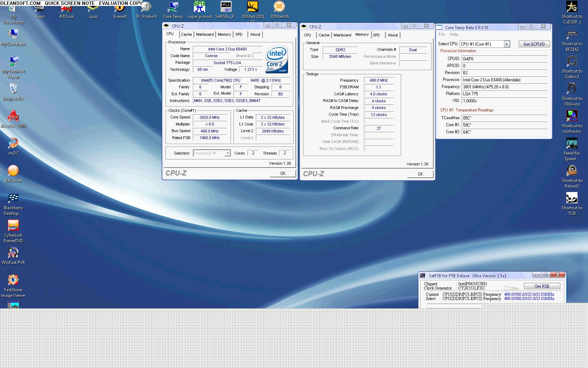Viewport: 588px width, 368px height.
Task: Click OK in the left CPU-Z window
Action: (283, 173)
